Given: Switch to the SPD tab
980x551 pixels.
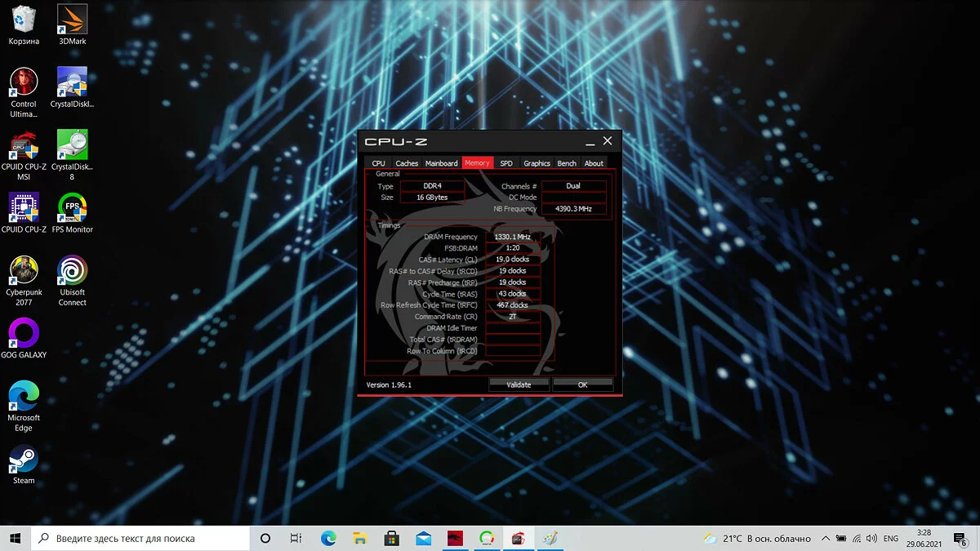Looking at the screenshot, I should click(506, 163).
